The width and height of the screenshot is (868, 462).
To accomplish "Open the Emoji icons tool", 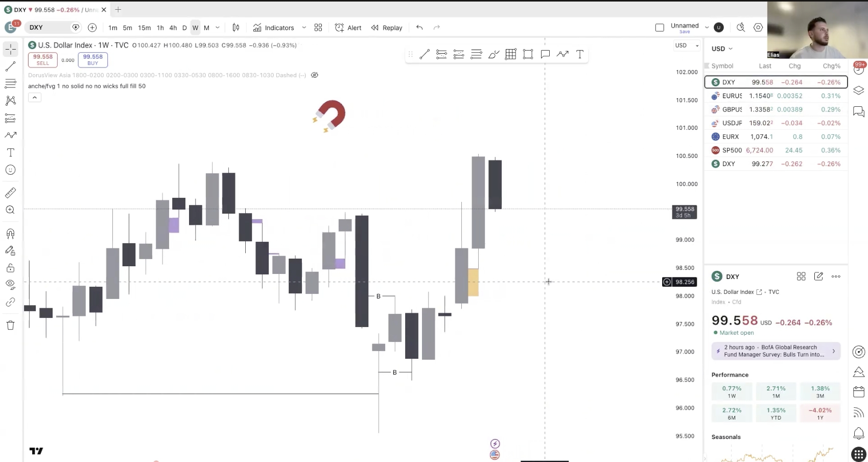I will (x=10, y=170).
